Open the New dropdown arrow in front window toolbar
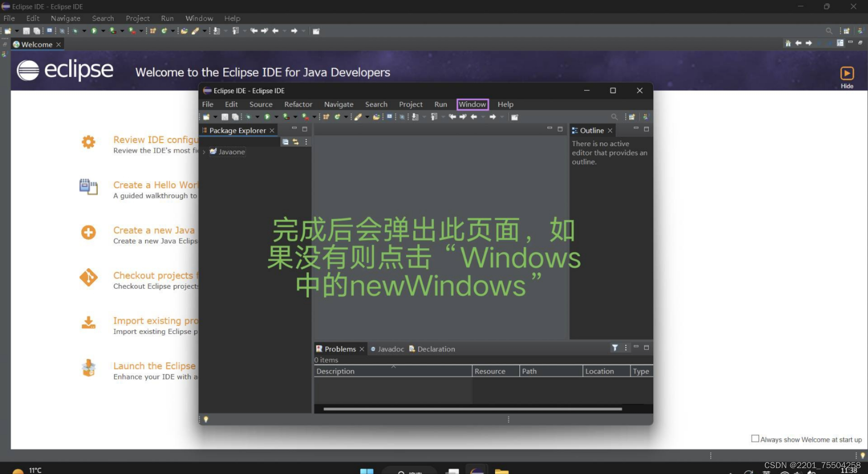Image resolution: width=868 pixels, height=474 pixels. click(215, 117)
